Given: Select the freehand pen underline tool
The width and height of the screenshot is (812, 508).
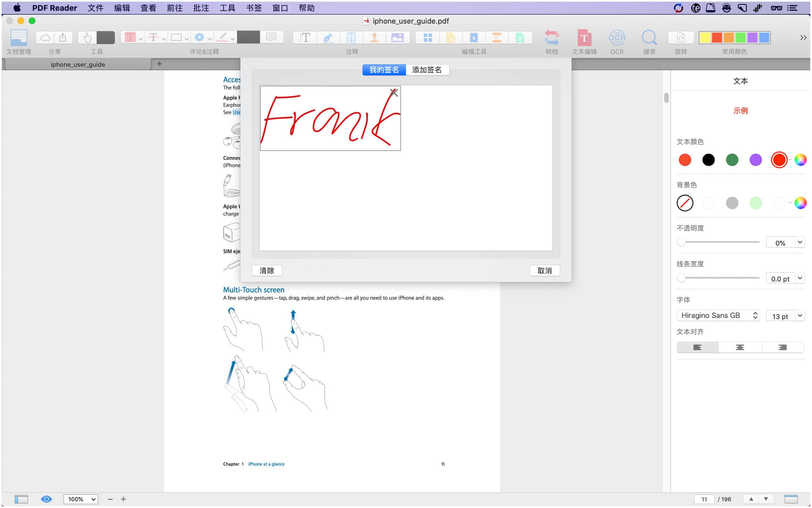Looking at the screenshot, I should point(223,38).
